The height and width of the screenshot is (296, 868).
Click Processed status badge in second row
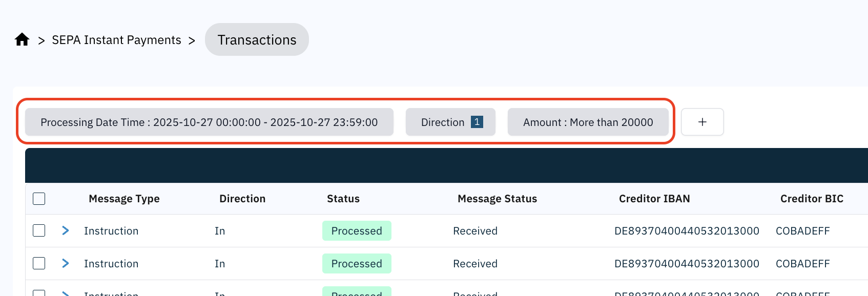coord(357,264)
